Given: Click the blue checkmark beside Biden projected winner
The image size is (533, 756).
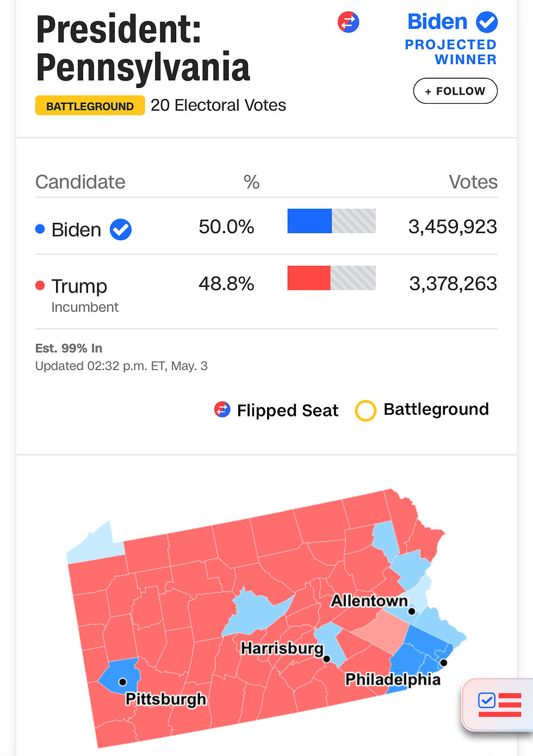Looking at the screenshot, I should (487, 22).
